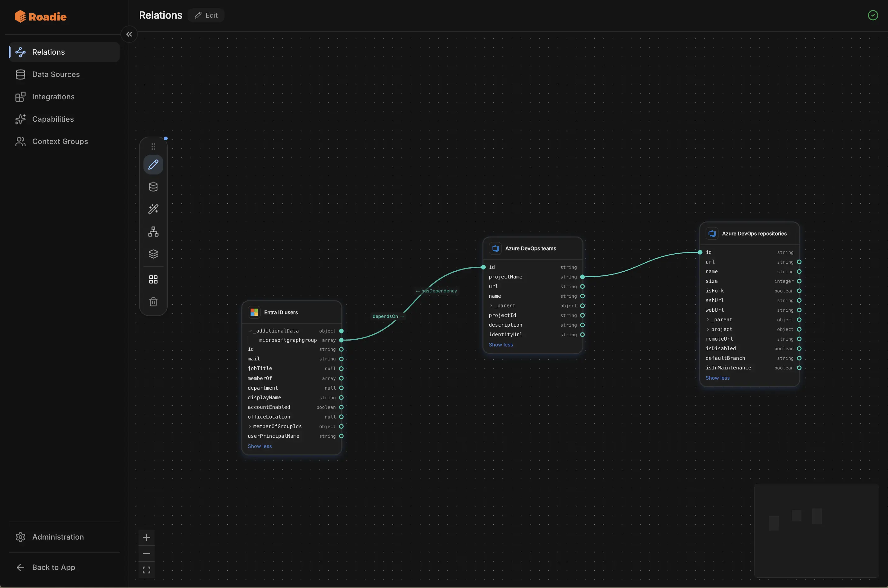This screenshot has height=588, width=888.
Task: Click the Entra ID users node title
Action: click(x=281, y=312)
